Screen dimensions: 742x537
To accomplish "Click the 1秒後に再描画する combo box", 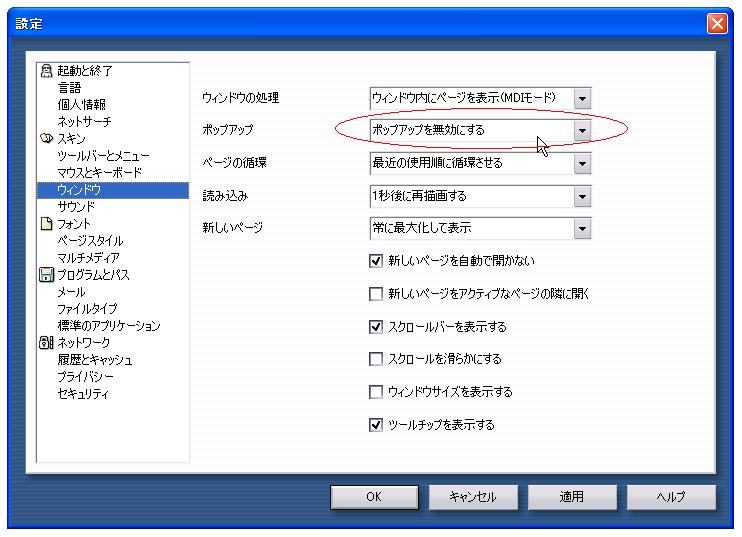I will 480,196.
